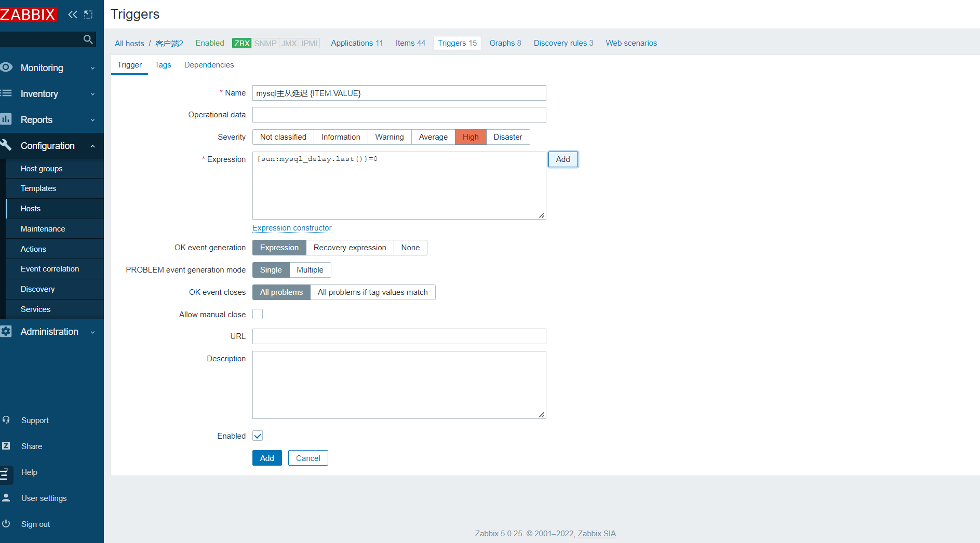Set severity to Disaster
Screen dimensions: 980x543
tap(508, 137)
